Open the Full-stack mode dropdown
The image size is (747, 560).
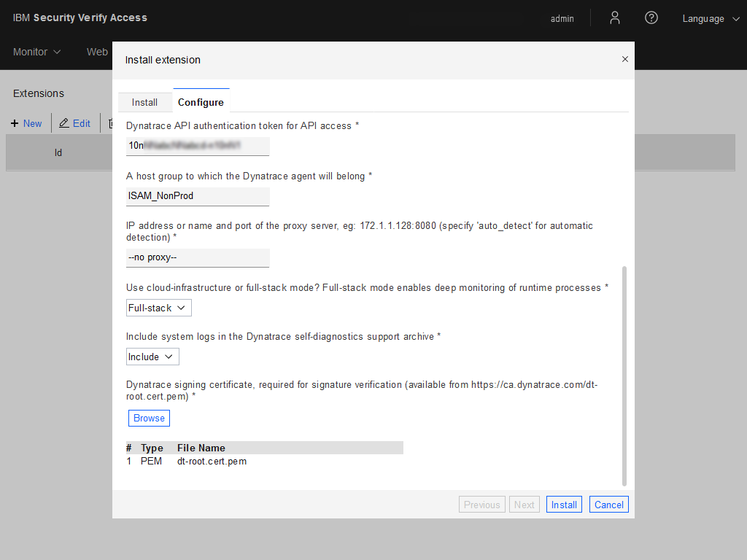pos(158,308)
